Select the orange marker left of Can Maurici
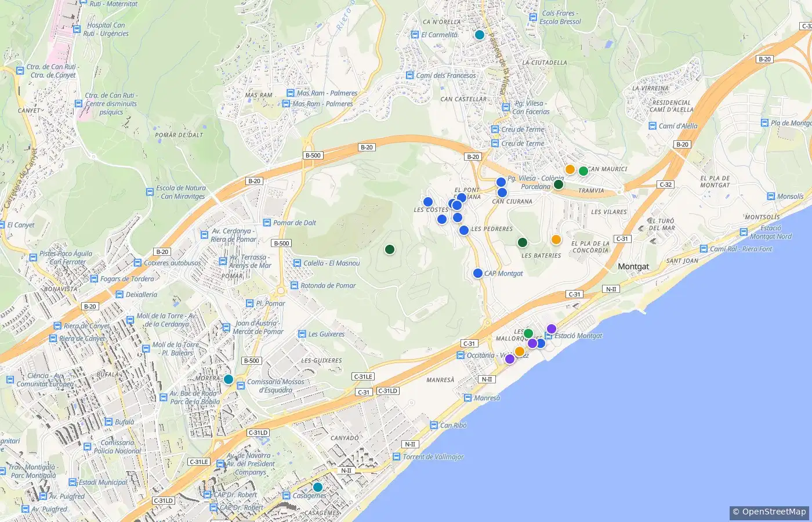 pos(570,169)
